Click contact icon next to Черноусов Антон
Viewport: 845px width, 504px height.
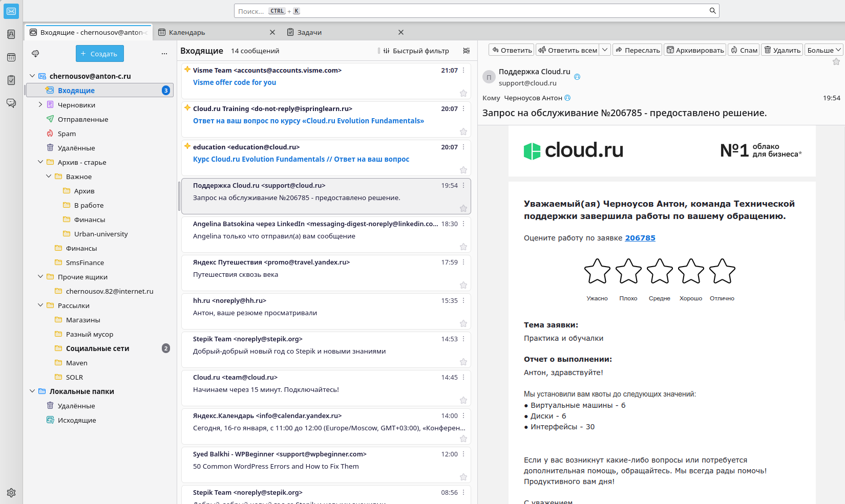(567, 98)
